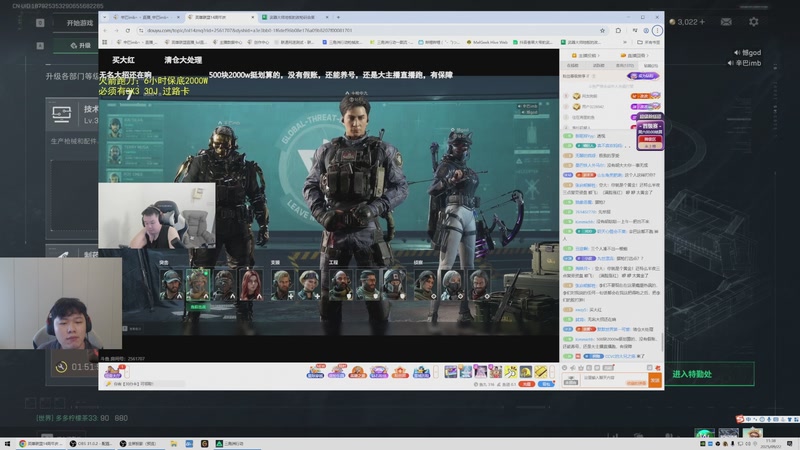Click the plus beside 3,022 currency
800x450 pixels.
click(x=702, y=22)
